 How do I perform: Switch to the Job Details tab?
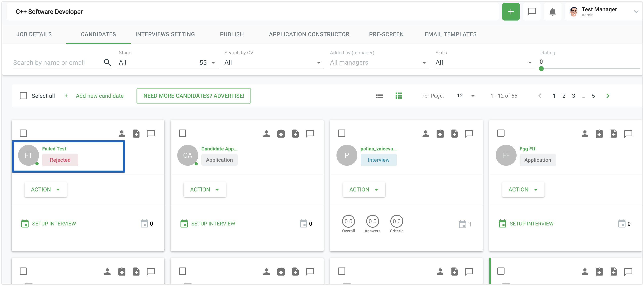click(x=34, y=34)
